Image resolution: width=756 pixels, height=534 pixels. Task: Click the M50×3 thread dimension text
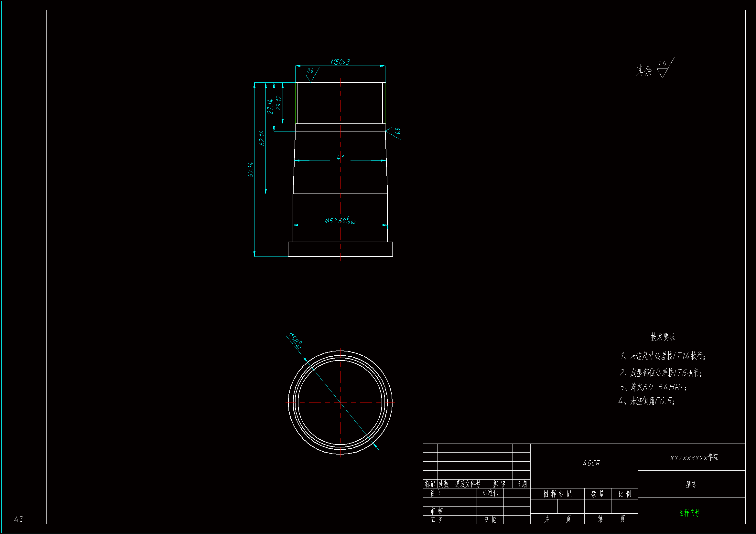(x=340, y=62)
